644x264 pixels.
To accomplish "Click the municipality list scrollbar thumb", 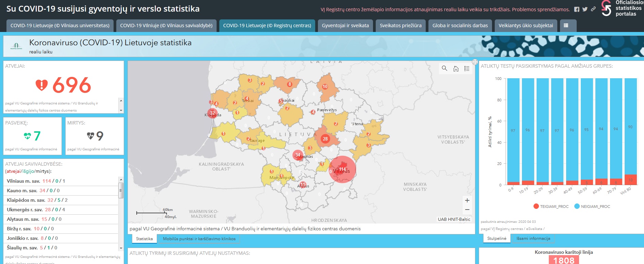I will tap(121, 190).
